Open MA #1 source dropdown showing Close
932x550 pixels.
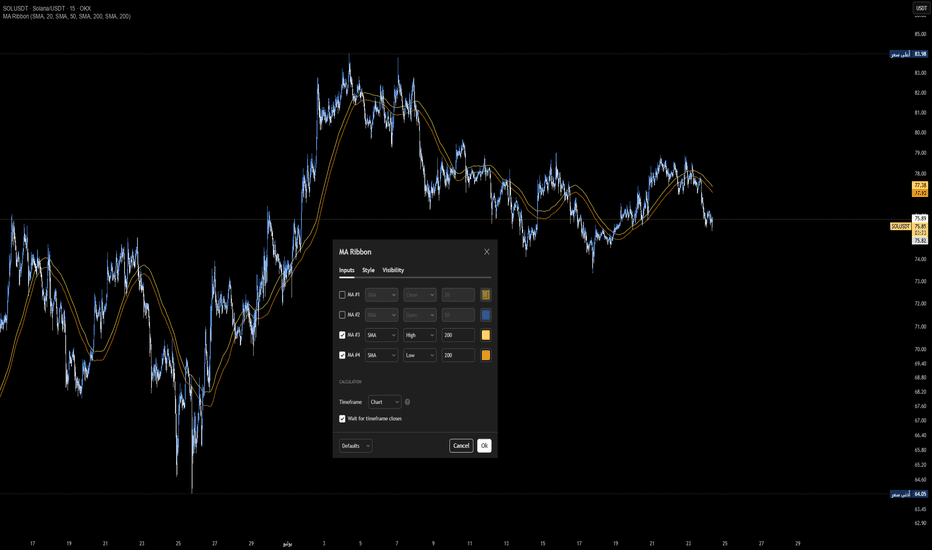[420, 295]
